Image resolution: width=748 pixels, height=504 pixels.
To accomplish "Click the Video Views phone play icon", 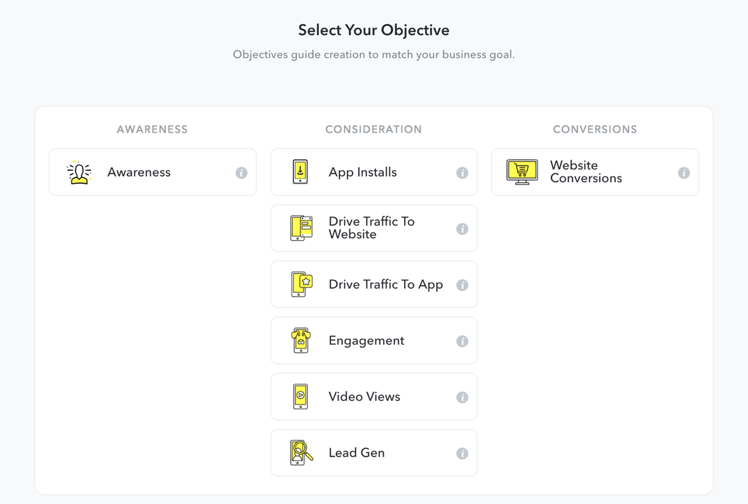I will coord(300,396).
